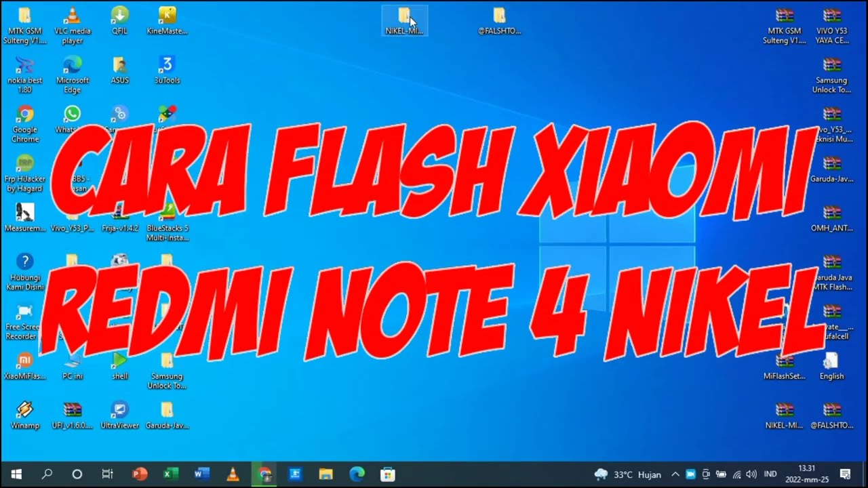Open the English document file
This screenshot has width=868, height=488.
click(832, 367)
